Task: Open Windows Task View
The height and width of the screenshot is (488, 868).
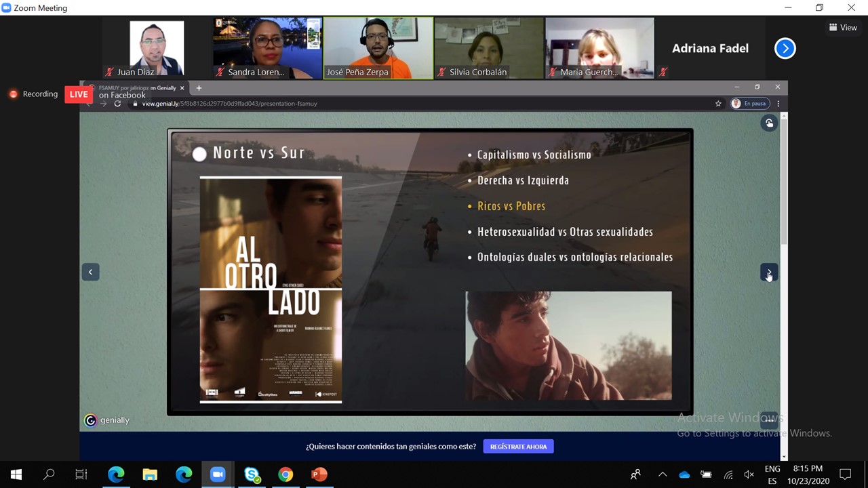Action: pyautogui.click(x=81, y=474)
